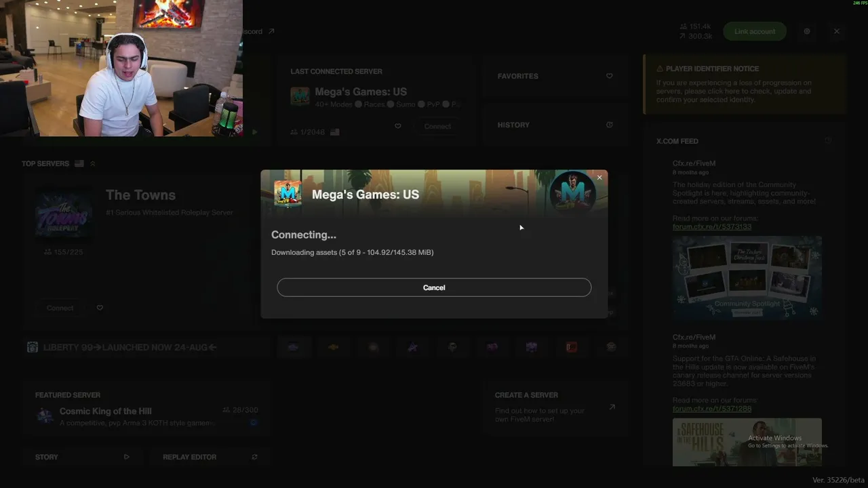This screenshot has width=868, height=488.
Task: Favorite the last connected Mega's Games server
Action: pyautogui.click(x=398, y=126)
